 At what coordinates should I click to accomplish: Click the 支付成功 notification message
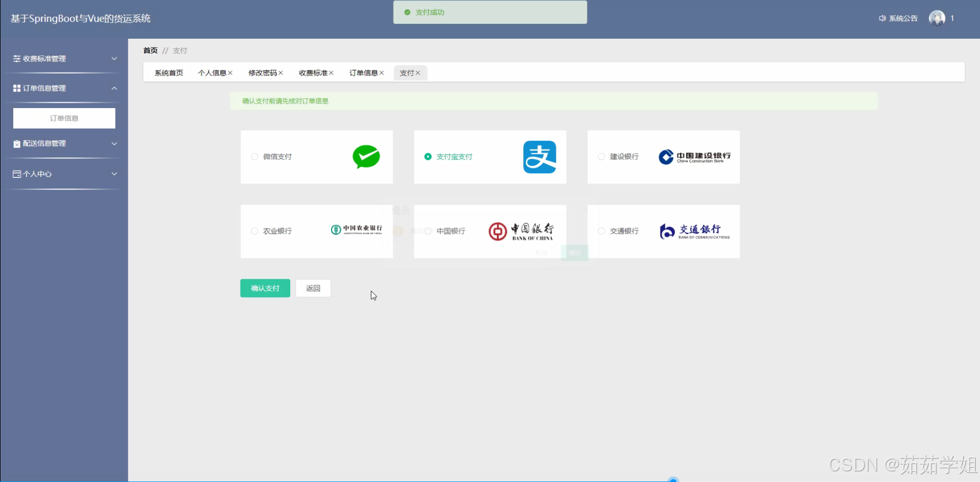pos(490,12)
